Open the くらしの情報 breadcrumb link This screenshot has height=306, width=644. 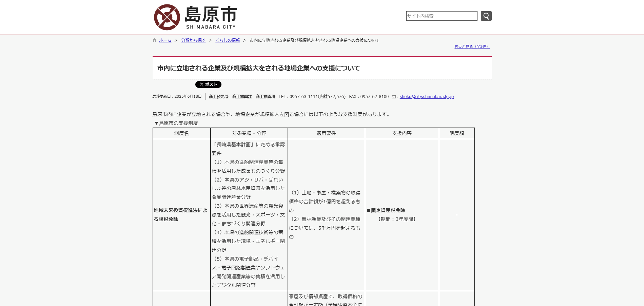pos(228,40)
